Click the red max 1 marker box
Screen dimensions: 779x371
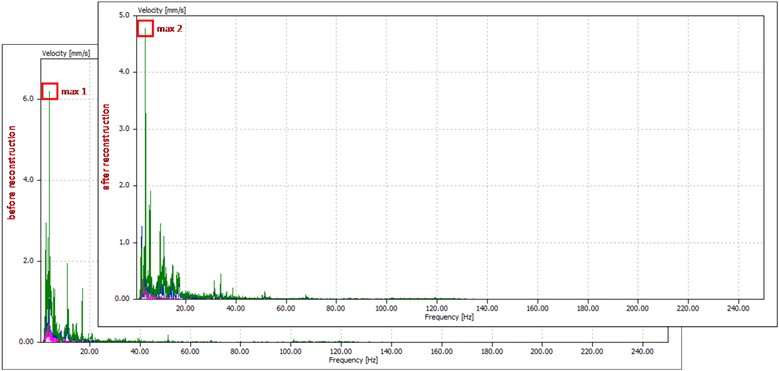50,91
